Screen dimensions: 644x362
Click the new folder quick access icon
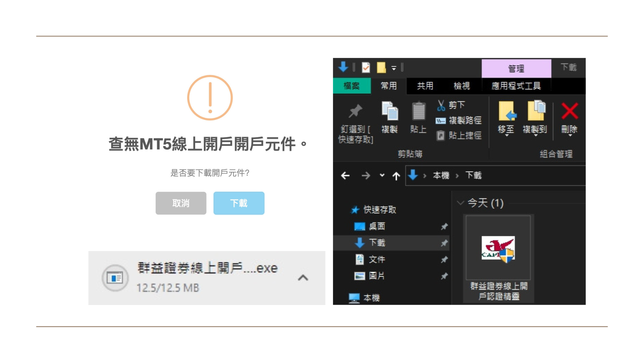point(381,67)
